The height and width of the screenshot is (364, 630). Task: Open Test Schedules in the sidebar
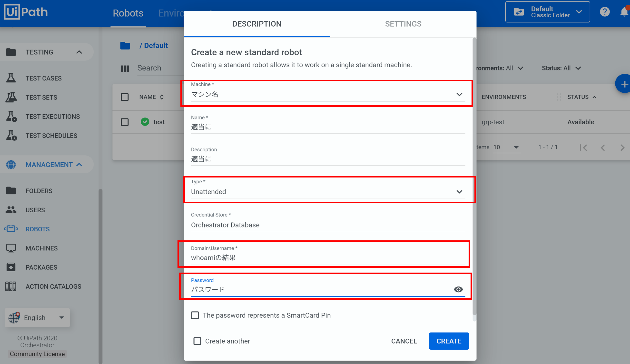[51, 136]
